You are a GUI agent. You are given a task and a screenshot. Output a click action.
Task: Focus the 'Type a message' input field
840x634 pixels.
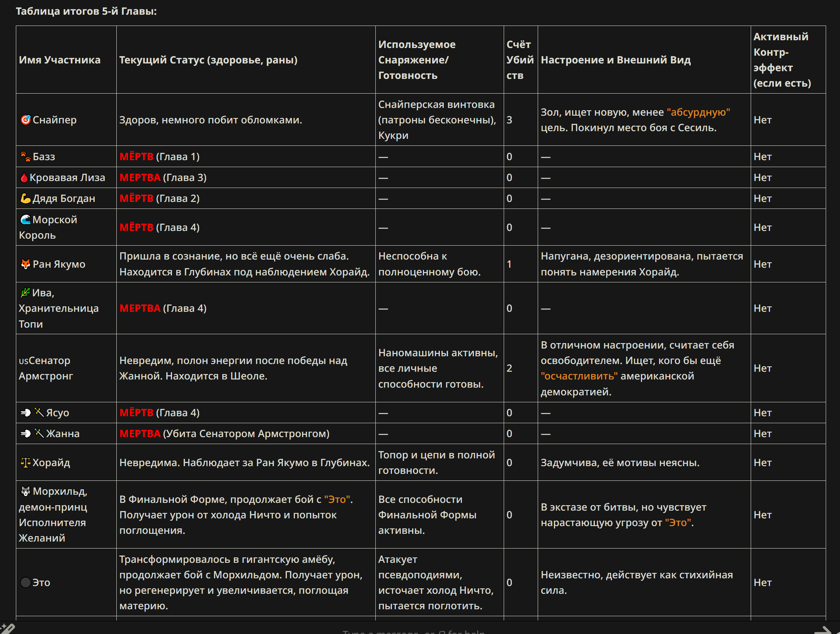click(414, 631)
